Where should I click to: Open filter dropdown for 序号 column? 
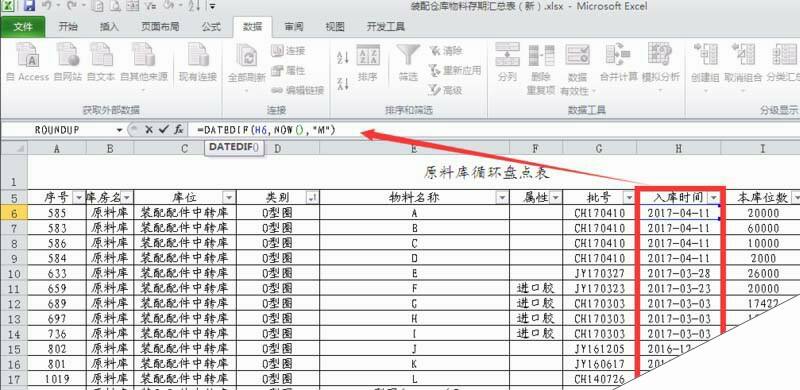tap(79, 198)
